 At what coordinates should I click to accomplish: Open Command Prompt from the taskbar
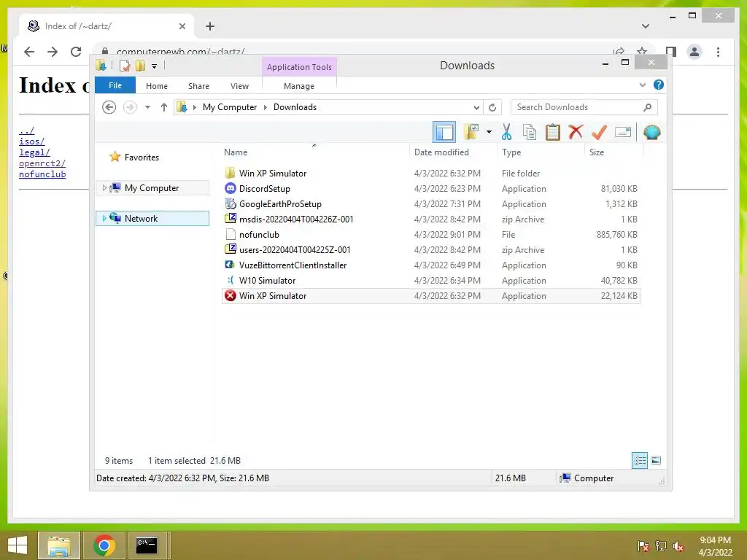[x=147, y=545]
